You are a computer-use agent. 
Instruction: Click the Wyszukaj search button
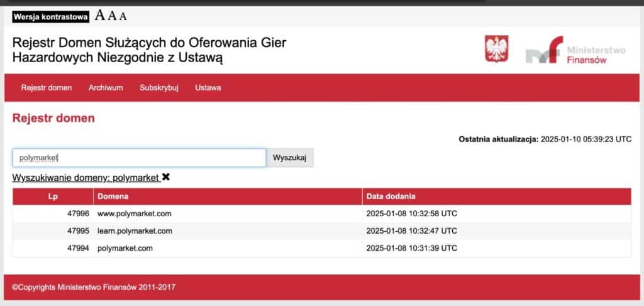pos(289,158)
